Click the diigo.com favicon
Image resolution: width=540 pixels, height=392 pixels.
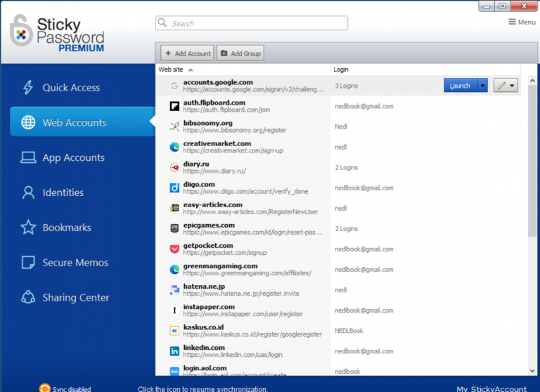point(174,188)
